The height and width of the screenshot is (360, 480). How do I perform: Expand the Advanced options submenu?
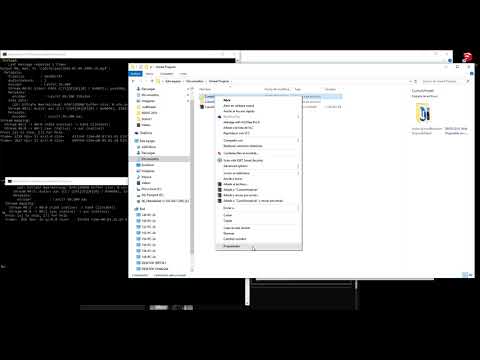tap(298, 166)
